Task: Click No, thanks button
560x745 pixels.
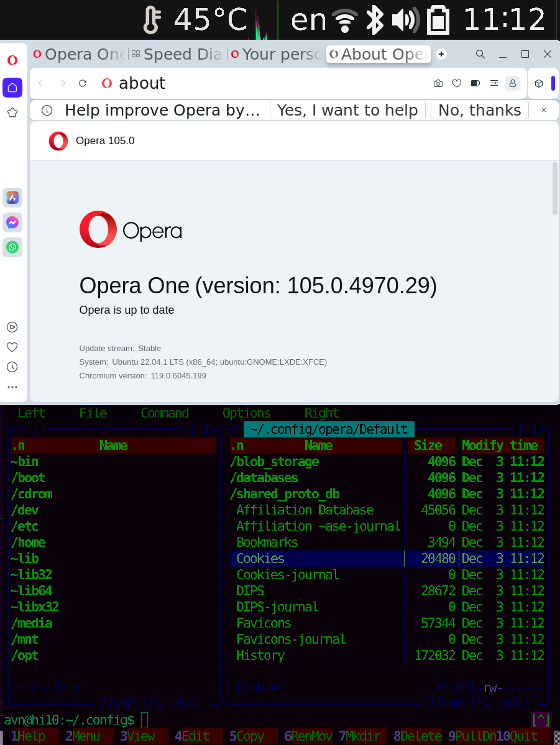Action: click(480, 110)
